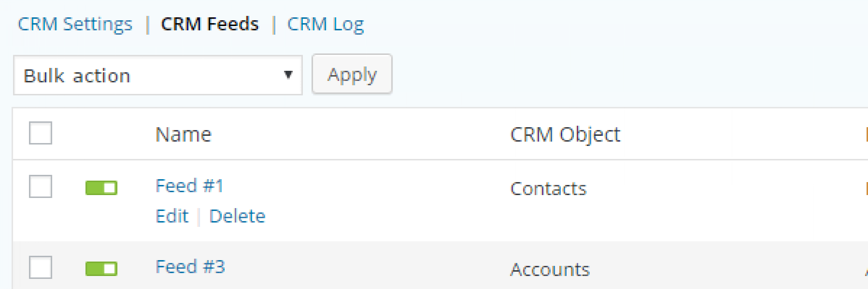Open the Feed #3 link

[x=190, y=267]
